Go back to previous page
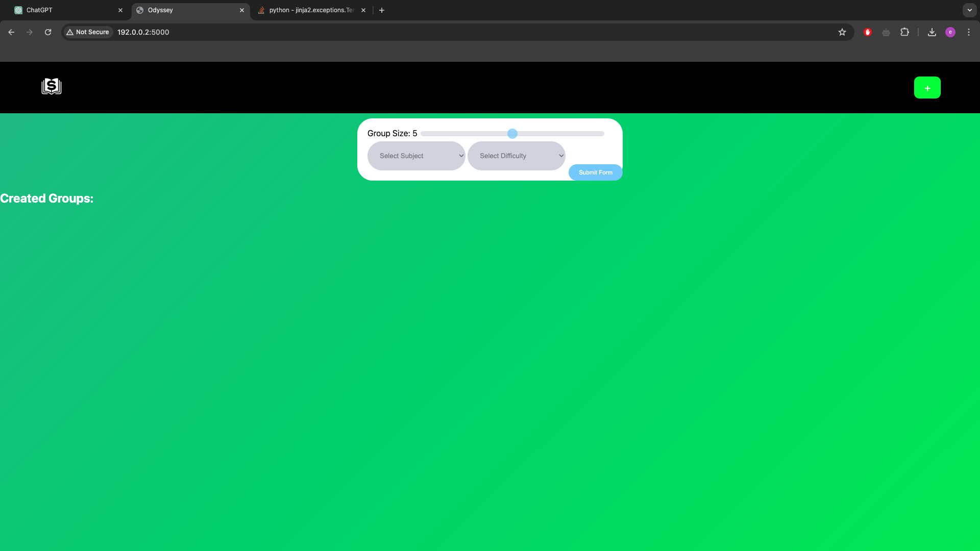Image resolution: width=980 pixels, height=551 pixels. pyautogui.click(x=11, y=32)
